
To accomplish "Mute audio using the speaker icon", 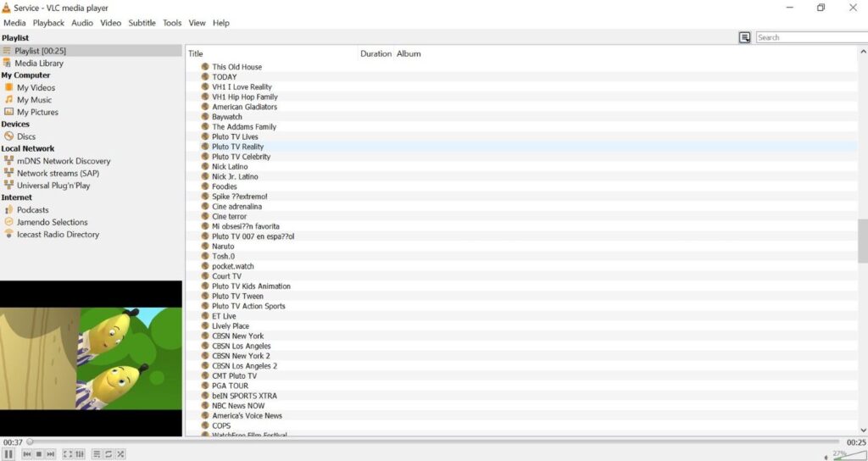I will [826, 456].
